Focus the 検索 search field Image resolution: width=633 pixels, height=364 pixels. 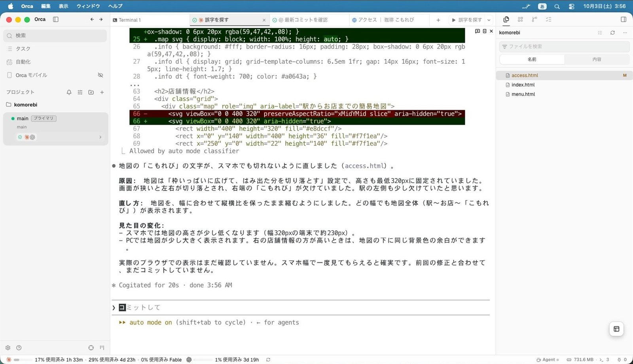(55, 36)
